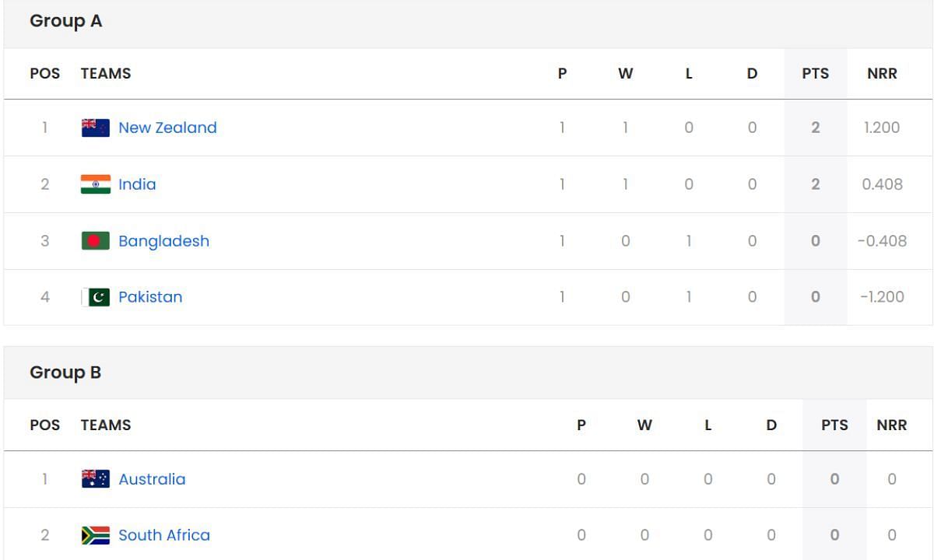934x560 pixels.
Task: Click the Pakistan flag icon
Action: point(96,297)
